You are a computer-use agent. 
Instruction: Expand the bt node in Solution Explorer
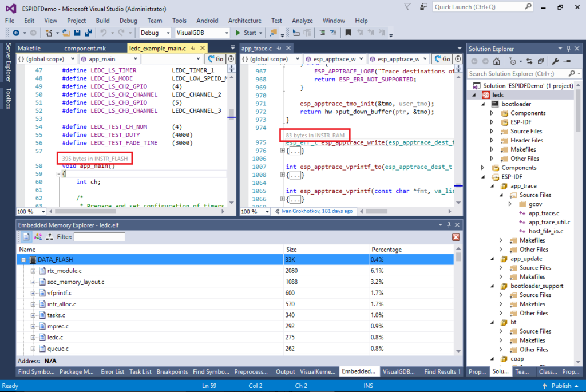click(492, 322)
